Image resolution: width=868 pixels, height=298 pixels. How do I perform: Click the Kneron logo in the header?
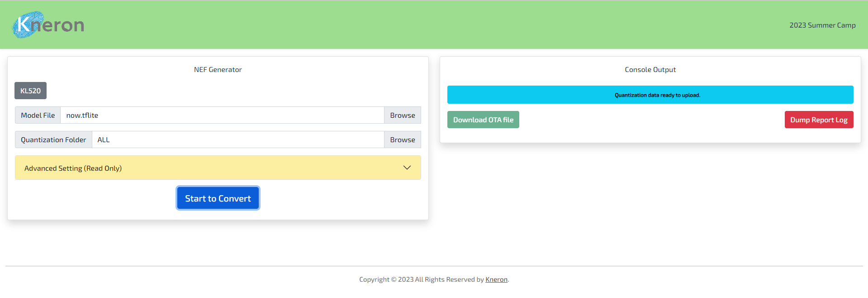tap(48, 25)
